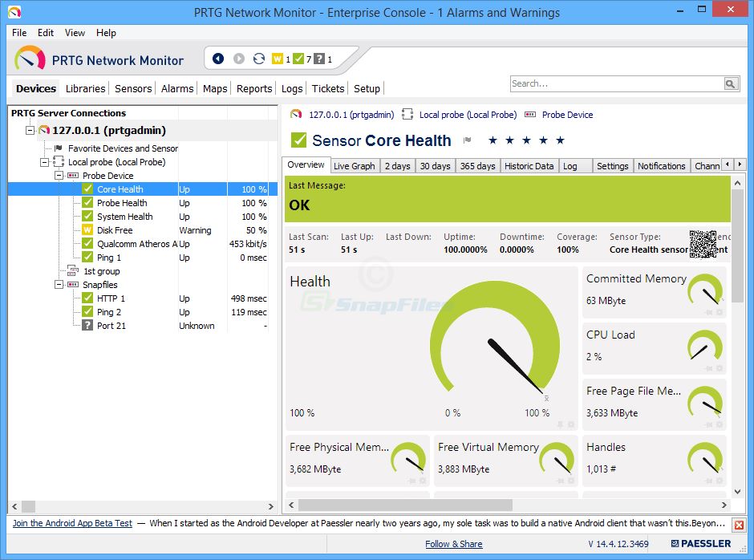Click the back navigation arrow icon

point(217,59)
